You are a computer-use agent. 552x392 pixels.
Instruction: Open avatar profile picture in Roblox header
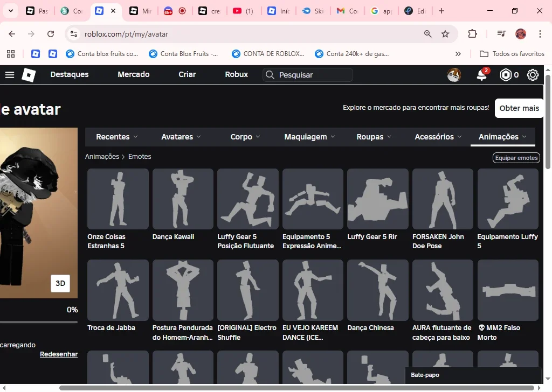tap(454, 75)
